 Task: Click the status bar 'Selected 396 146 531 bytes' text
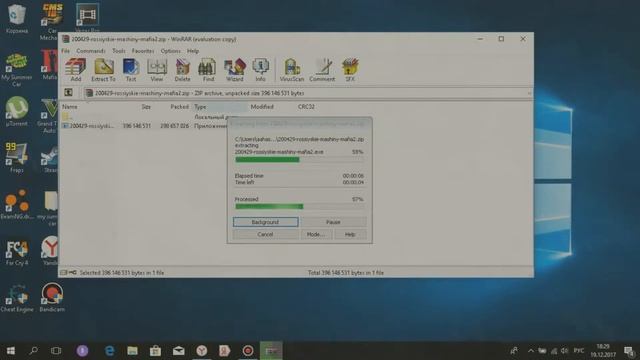click(122, 273)
